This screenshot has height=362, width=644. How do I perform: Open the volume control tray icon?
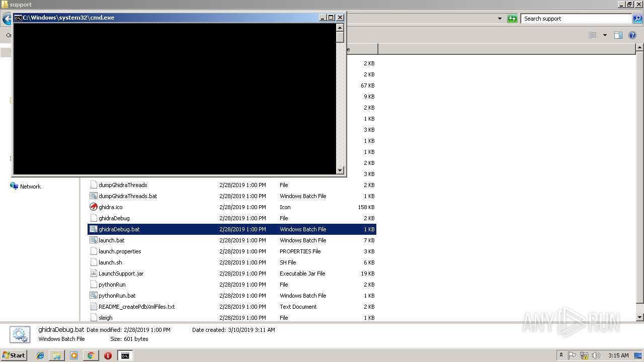596,355
